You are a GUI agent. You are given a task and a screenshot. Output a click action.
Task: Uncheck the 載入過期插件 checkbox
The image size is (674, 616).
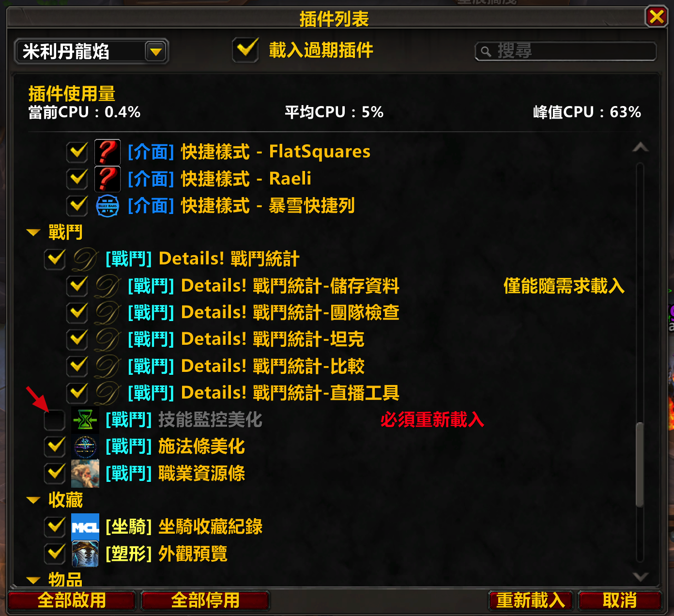point(245,50)
